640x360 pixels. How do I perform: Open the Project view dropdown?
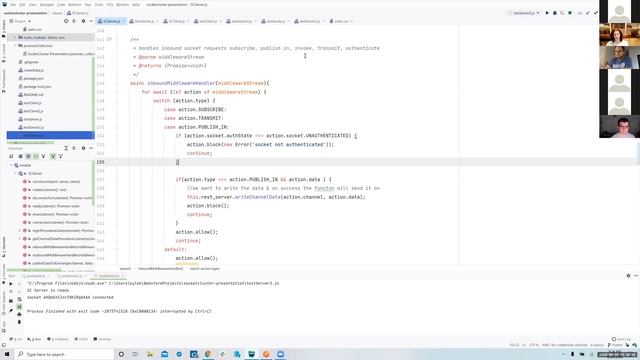(x=20, y=21)
